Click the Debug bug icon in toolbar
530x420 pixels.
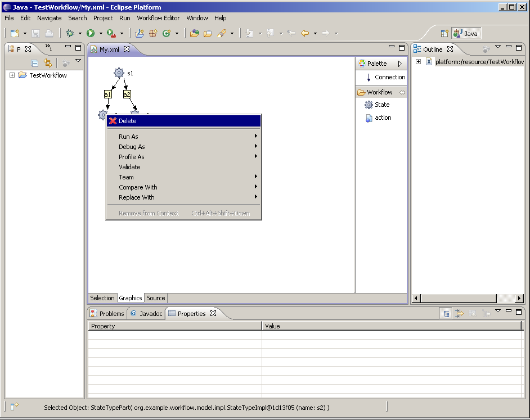pyautogui.click(x=70, y=34)
